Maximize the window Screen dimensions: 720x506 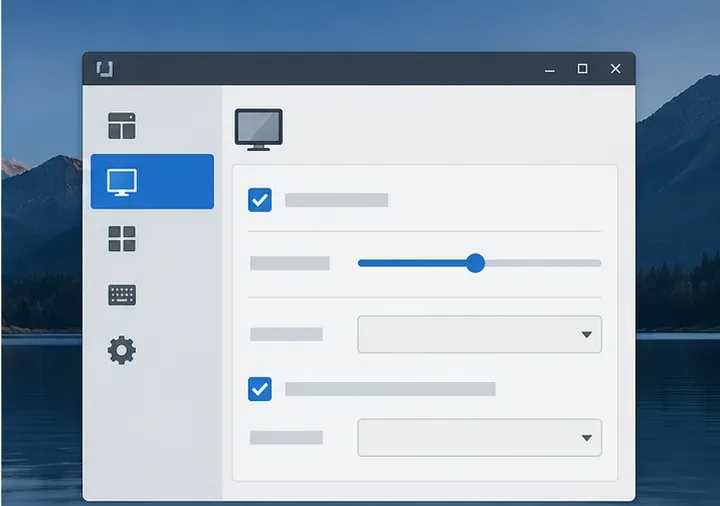[582, 69]
